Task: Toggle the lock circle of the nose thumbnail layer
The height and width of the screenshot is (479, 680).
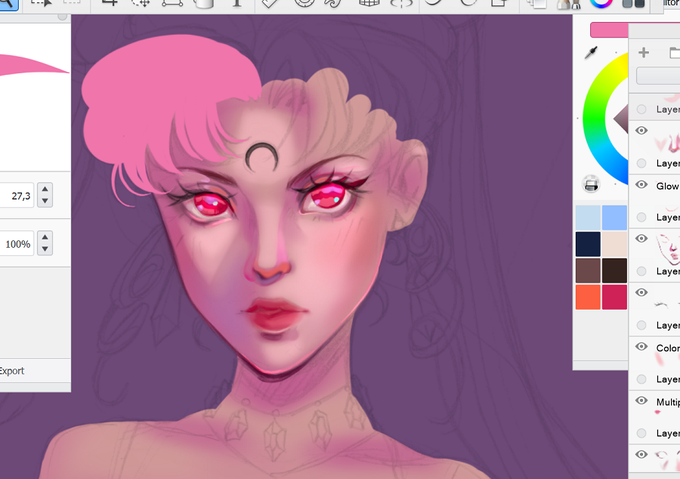Action: 641,163
